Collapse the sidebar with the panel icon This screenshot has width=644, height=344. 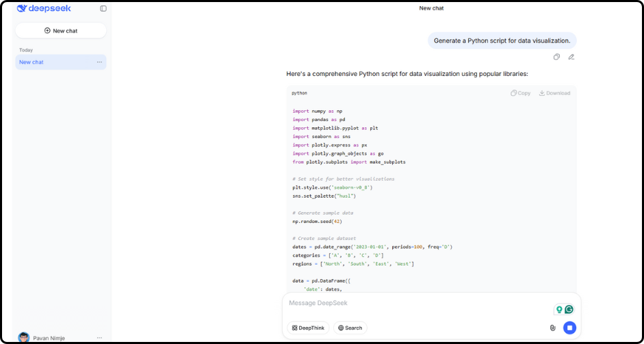(103, 8)
